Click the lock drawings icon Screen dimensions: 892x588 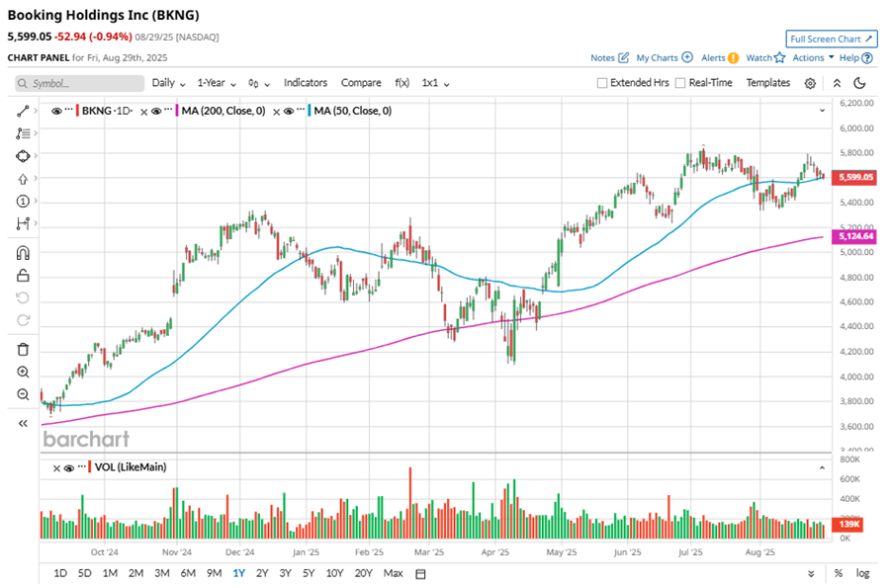click(23, 276)
